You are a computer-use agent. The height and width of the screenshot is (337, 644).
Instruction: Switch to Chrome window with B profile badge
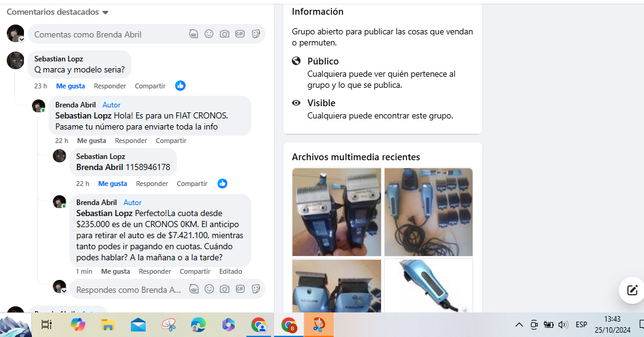click(289, 325)
